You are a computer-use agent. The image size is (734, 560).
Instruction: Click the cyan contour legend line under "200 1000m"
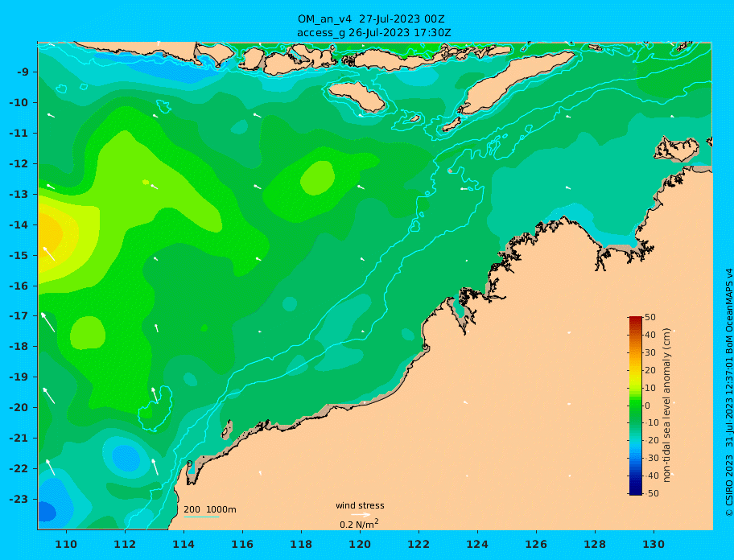coord(201,517)
